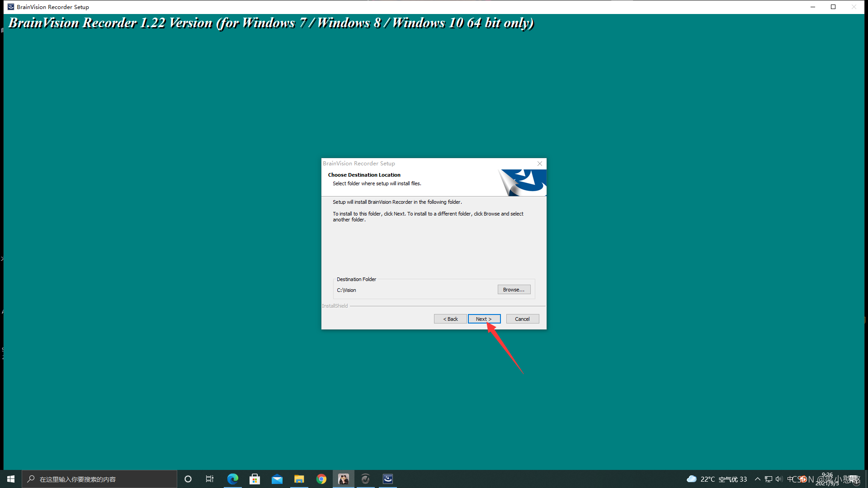Viewport: 868px width, 488px height.
Task: Click the Next button to proceed
Action: (483, 319)
